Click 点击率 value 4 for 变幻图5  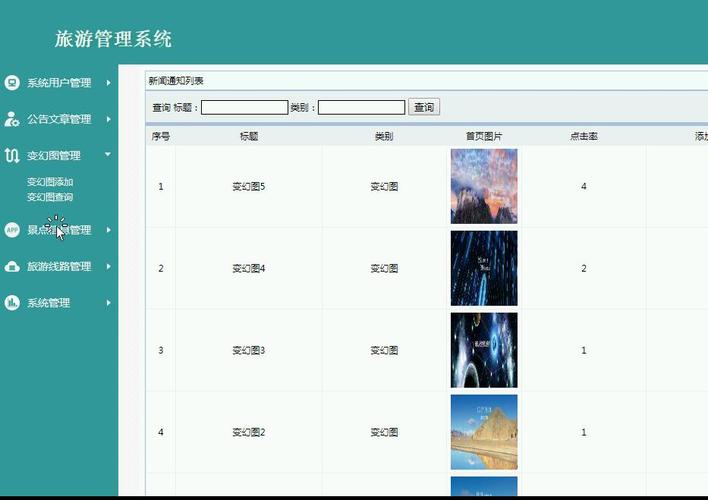pyautogui.click(x=584, y=186)
